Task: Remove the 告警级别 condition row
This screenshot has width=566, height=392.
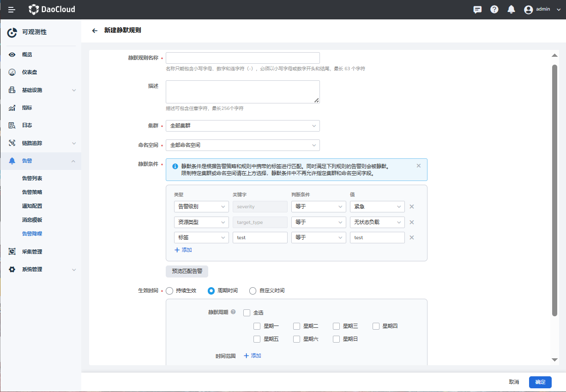Action: [x=412, y=207]
